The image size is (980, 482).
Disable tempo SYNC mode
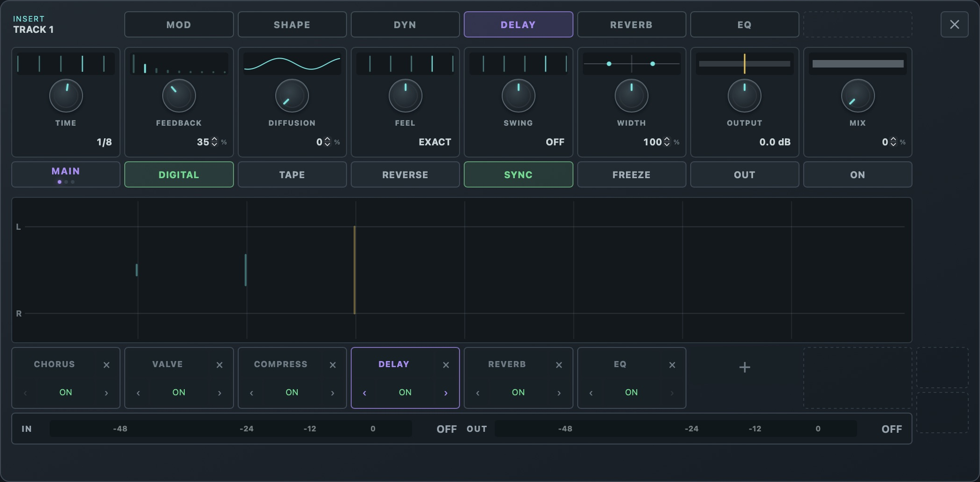click(x=518, y=174)
